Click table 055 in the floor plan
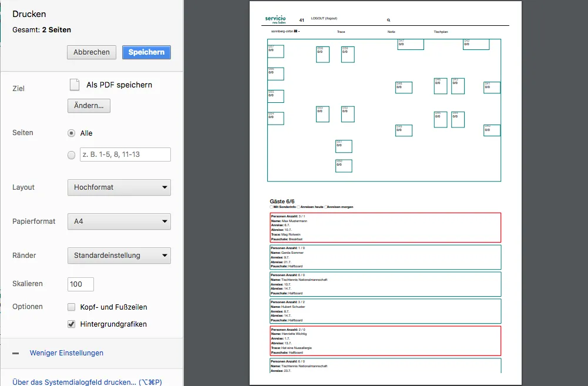588x386 pixels. [275, 96]
